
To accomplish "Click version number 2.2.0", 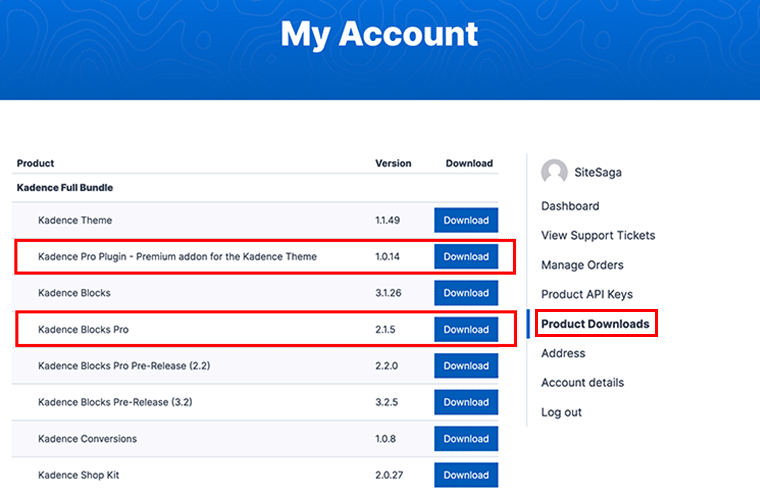I will [386, 366].
